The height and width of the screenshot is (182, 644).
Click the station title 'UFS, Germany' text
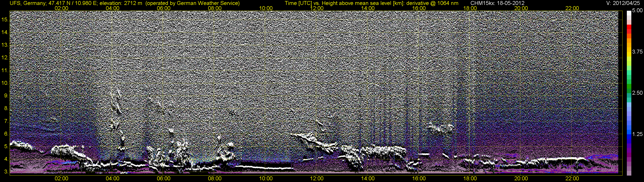pyautogui.click(x=28, y=3)
